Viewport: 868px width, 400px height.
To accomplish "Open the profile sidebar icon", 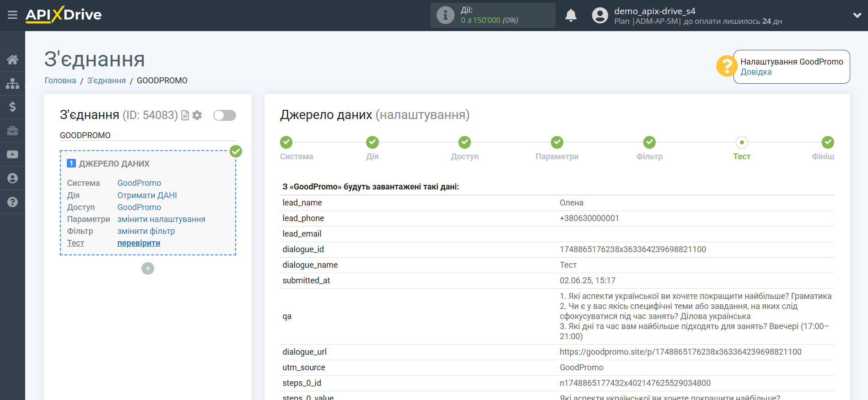I will pos(12,178).
